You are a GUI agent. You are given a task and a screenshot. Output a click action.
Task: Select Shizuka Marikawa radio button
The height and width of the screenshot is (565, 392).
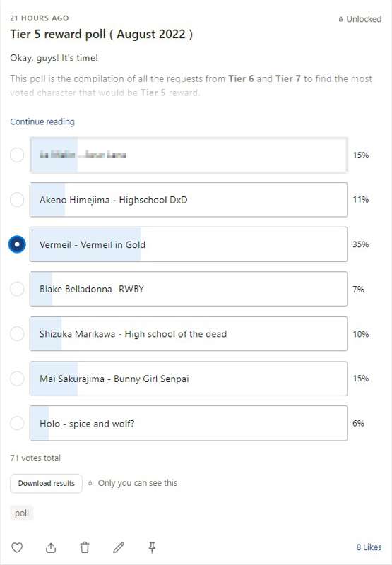tap(17, 333)
